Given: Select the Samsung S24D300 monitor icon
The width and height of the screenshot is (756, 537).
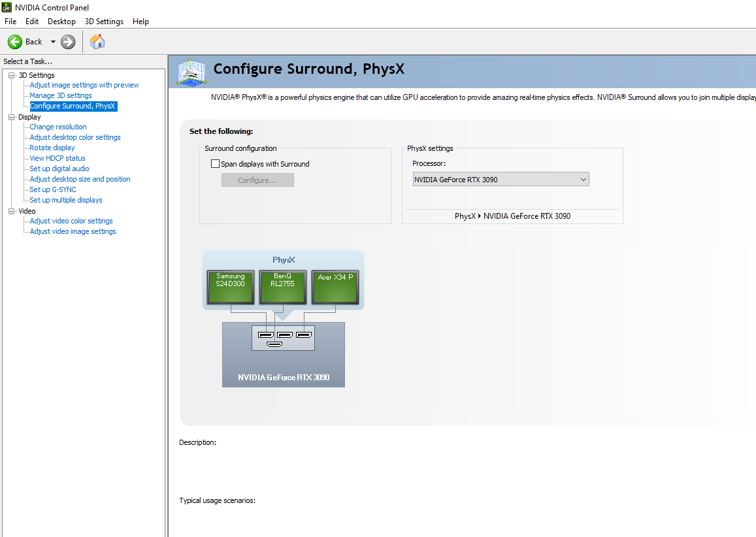Looking at the screenshot, I should (231, 287).
